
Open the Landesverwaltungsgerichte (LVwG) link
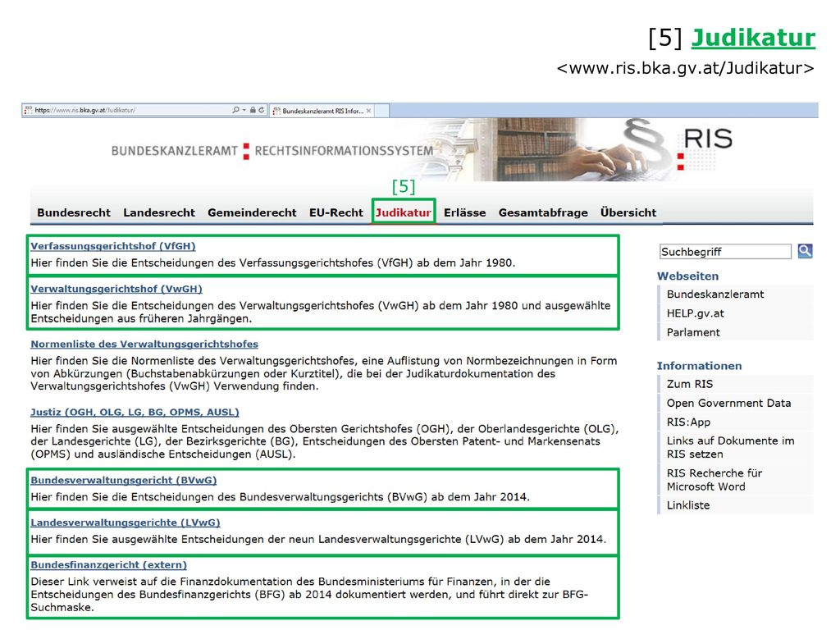pyautogui.click(x=126, y=523)
